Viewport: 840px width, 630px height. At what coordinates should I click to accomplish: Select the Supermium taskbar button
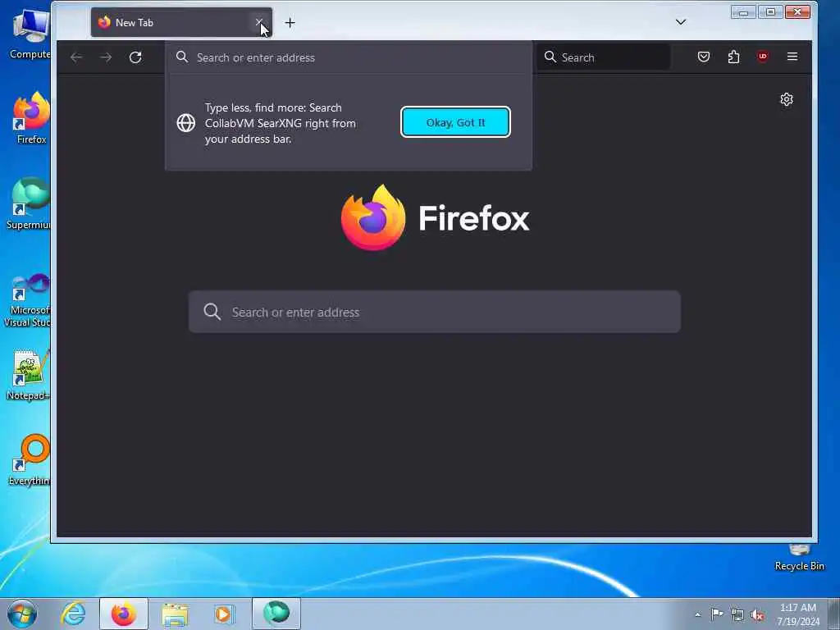pyautogui.click(x=276, y=614)
